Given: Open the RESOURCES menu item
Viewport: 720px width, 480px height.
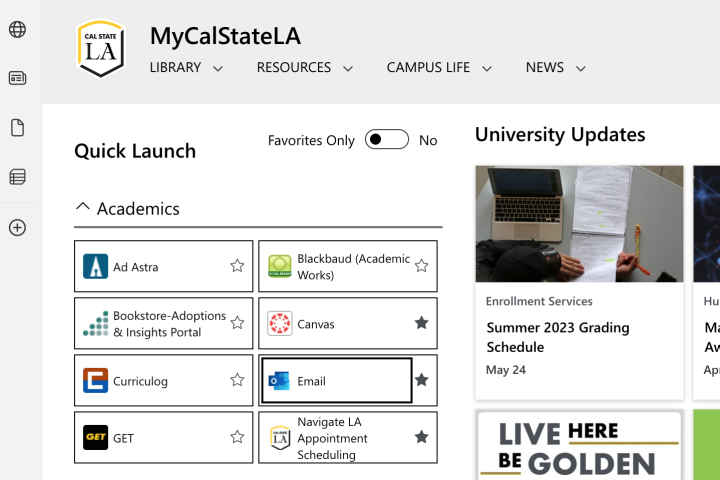Looking at the screenshot, I should pyautogui.click(x=294, y=68).
